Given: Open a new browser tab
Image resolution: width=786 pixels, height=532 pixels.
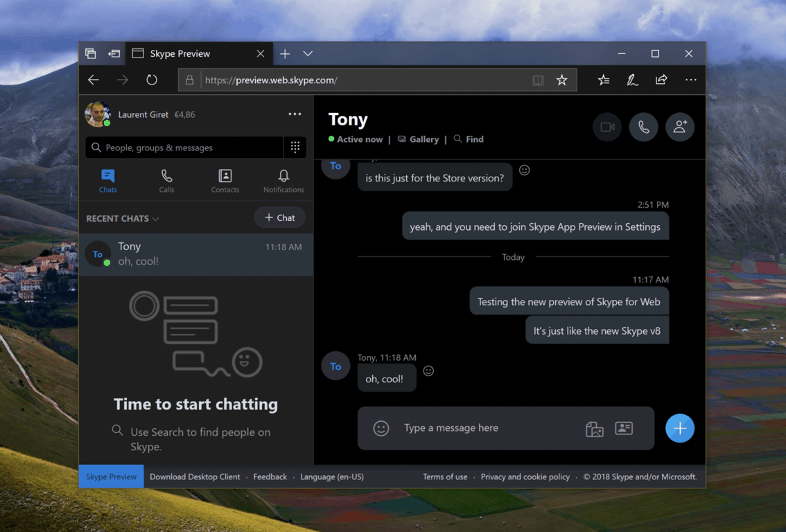Looking at the screenshot, I should (285, 53).
